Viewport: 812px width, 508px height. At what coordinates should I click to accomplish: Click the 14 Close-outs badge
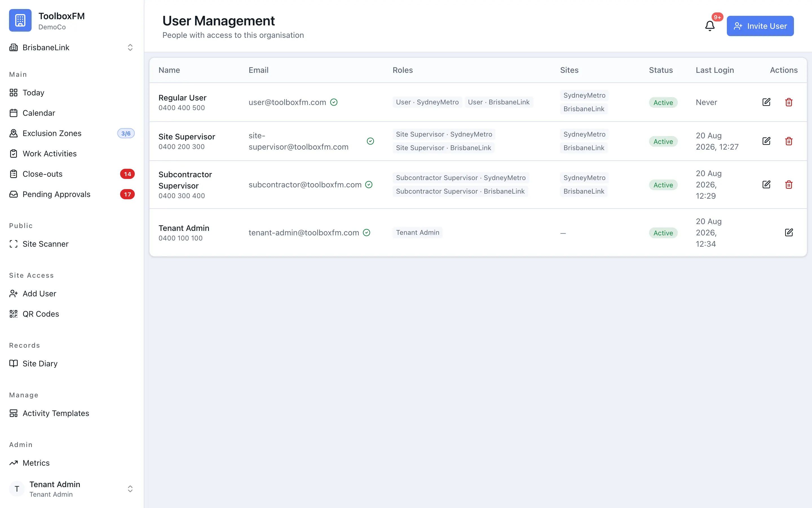point(127,174)
